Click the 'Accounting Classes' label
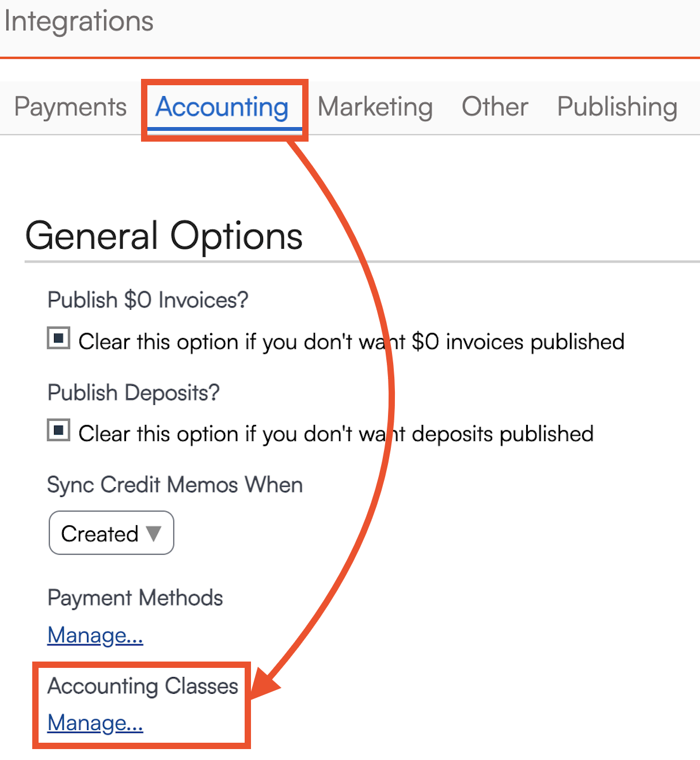Viewport: 700px width, 760px height. pos(143,686)
